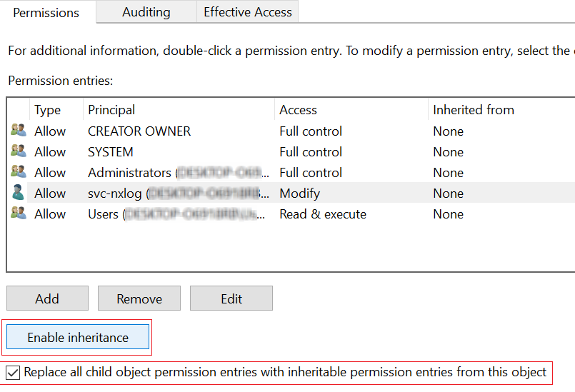Sort by the Principal column header
Screen dimensions: 575x392
tap(111, 110)
